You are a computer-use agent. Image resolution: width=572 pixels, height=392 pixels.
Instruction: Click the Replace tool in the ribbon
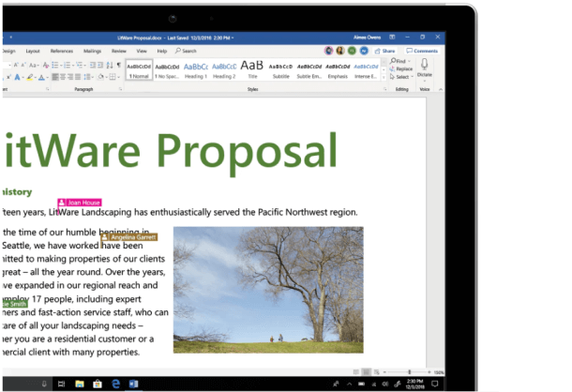(402, 68)
